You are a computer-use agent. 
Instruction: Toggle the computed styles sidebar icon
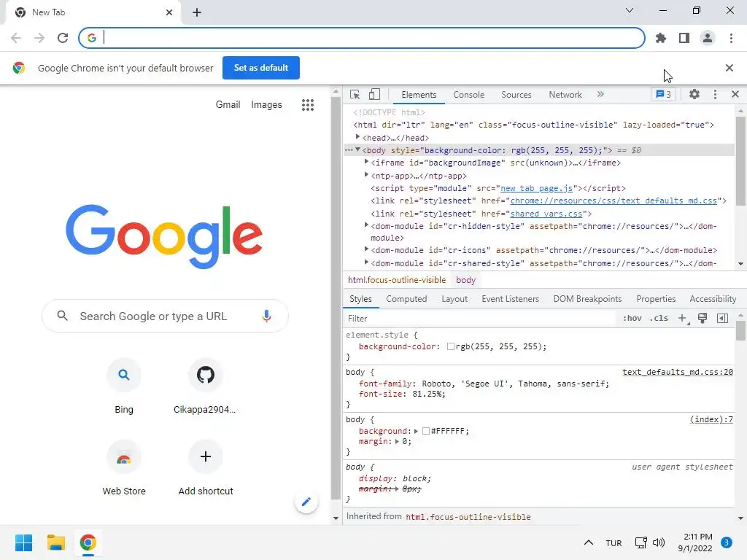pyautogui.click(x=722, y=318)
